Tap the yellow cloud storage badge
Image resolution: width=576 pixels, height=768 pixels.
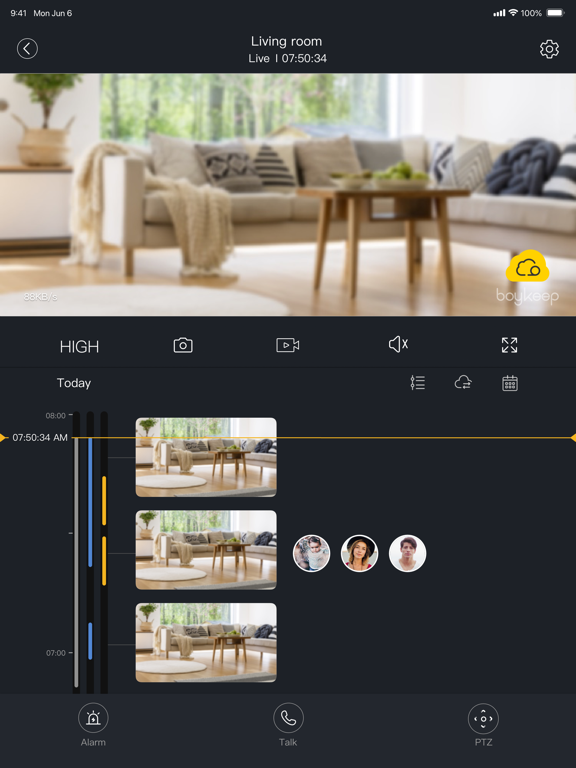pos(527,266)
